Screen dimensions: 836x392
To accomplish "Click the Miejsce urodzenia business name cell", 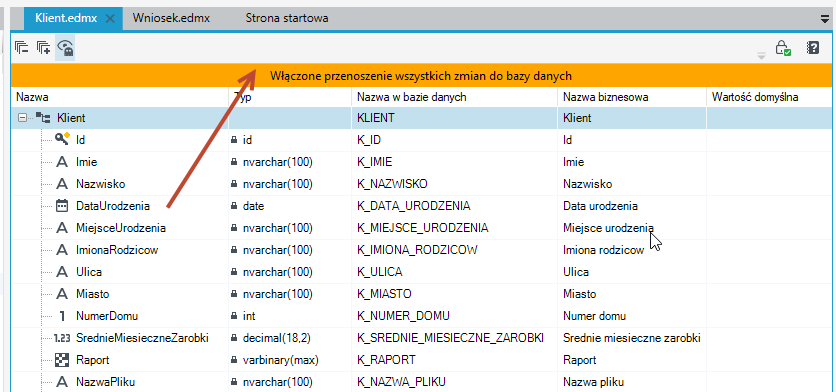I will coord(632,228).
